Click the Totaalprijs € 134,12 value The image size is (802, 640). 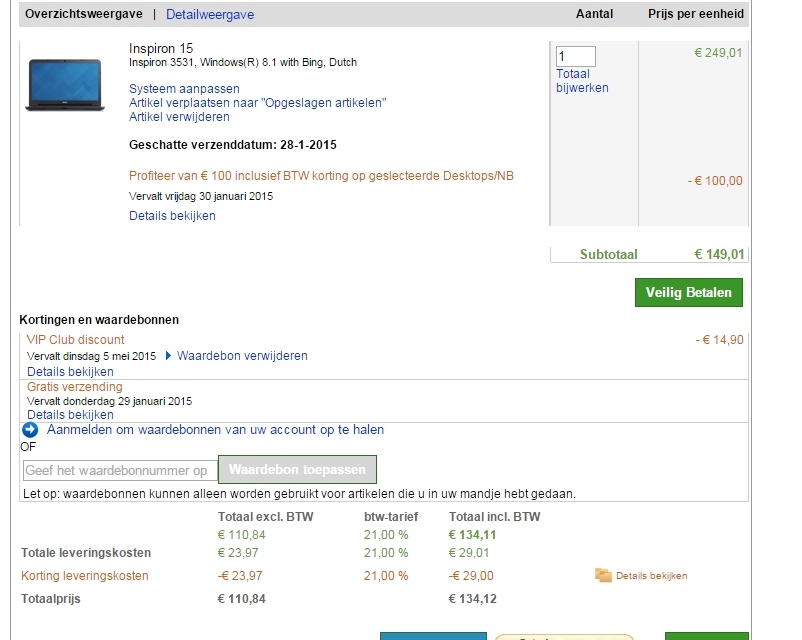(472, 599)
